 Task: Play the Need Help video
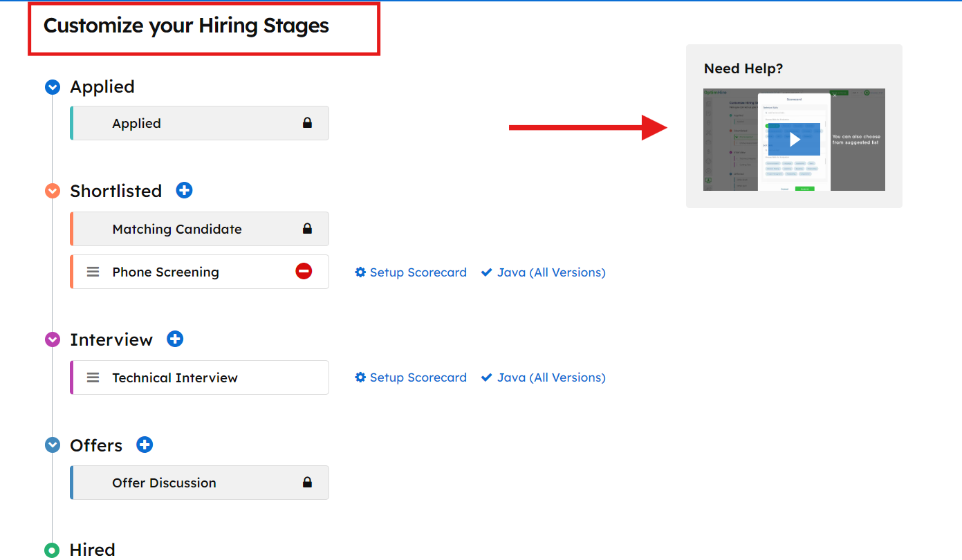coord(794,139)
